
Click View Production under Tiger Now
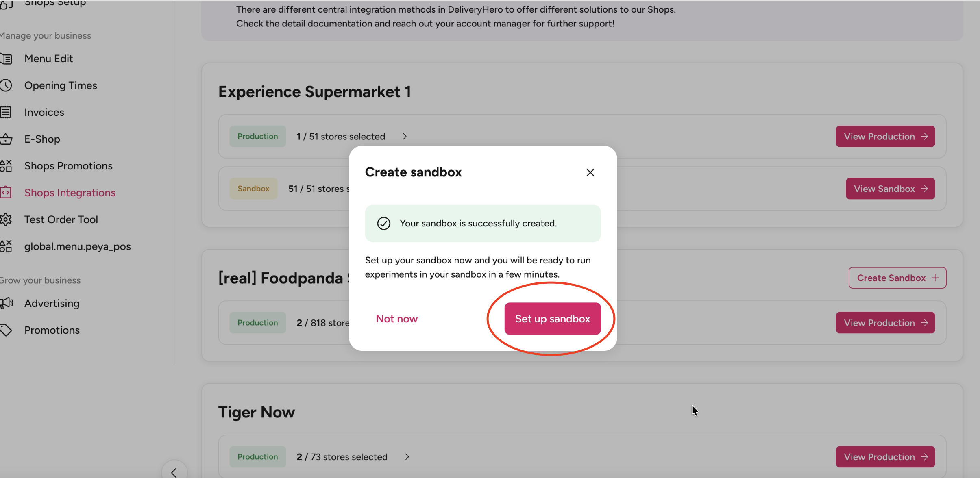click(x=886, y=457)
